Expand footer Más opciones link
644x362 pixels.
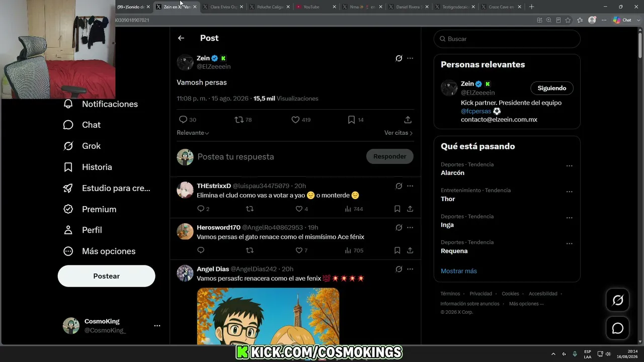pyautogui.click(x=526, y=304)
